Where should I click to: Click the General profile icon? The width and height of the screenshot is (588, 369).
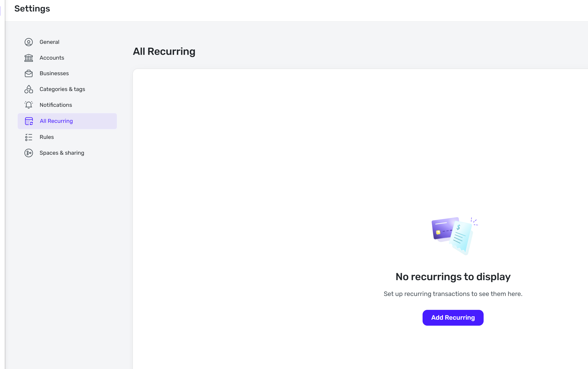tap(28, 42)
